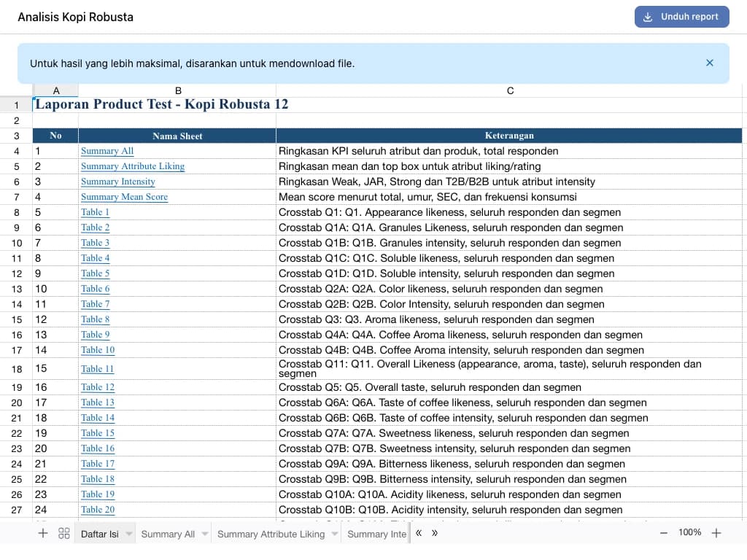
Task: Dismiss the download suggestion banner
Action: (x=709, y=63)
